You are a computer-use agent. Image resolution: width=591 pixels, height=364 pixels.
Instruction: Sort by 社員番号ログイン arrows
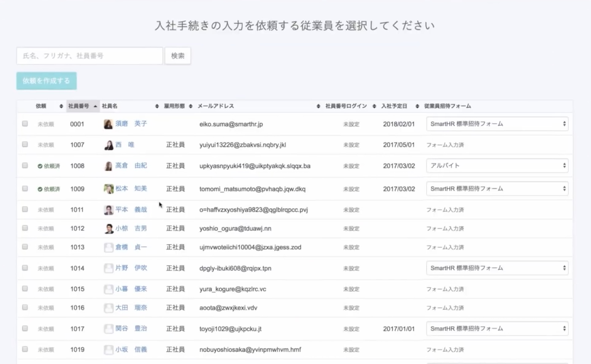point(374,106)
